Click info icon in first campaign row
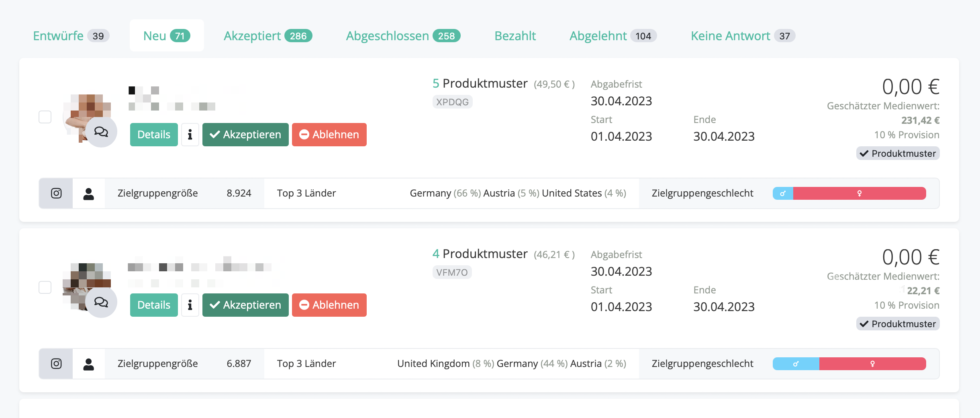The image size is (980, 418). (190, 135)
